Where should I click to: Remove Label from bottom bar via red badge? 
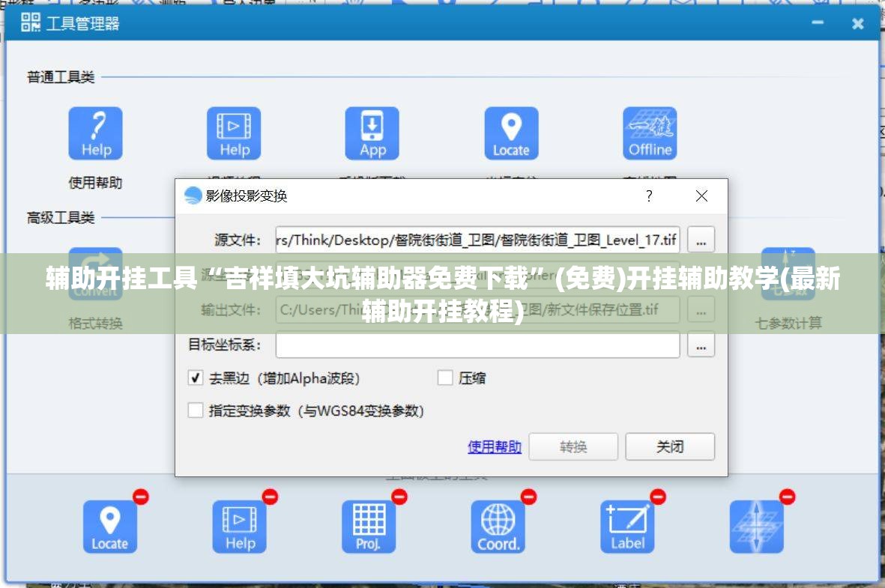click(x=657, y=497)
